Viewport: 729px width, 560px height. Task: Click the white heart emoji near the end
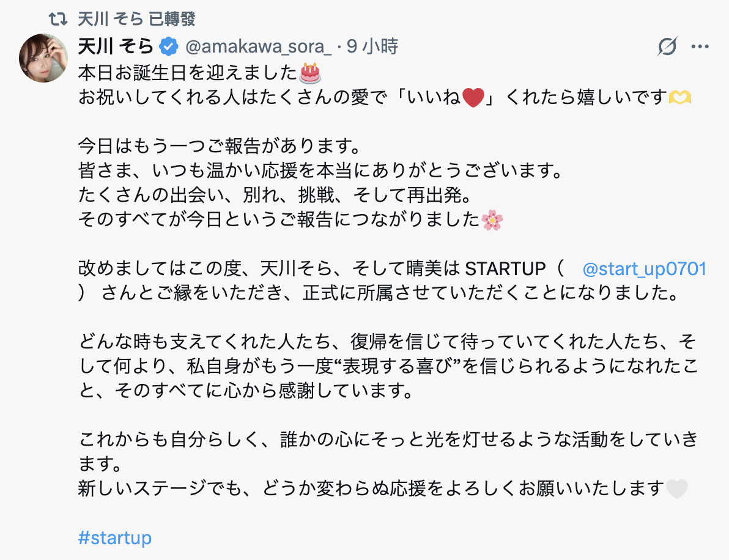pyautogui.click(x=676, y=488)
